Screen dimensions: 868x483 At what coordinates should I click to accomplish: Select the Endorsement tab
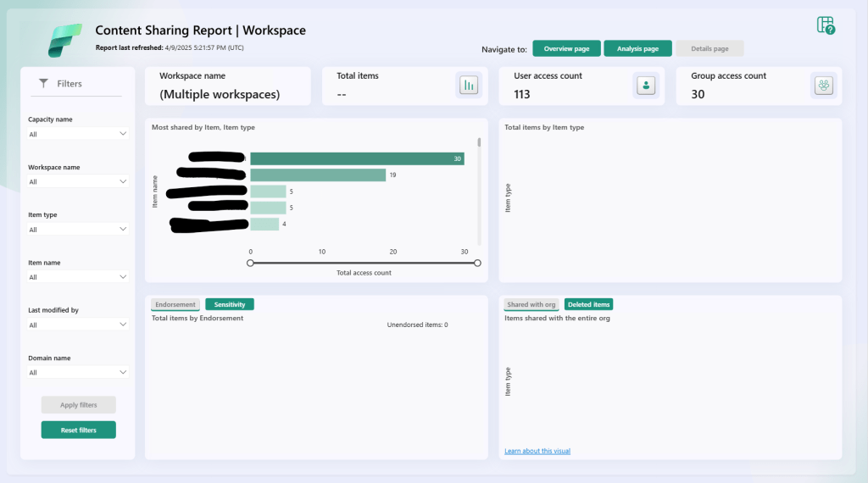tap(175, 304)
